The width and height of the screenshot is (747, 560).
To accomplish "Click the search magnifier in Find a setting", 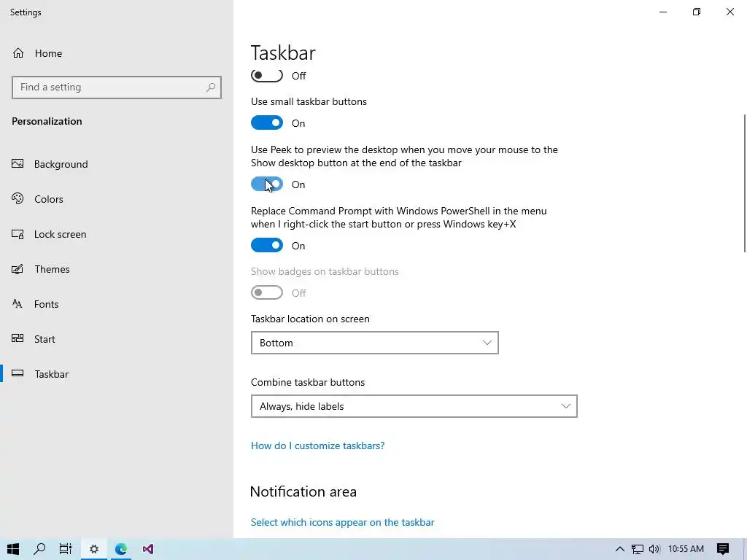I will (211, 87).
